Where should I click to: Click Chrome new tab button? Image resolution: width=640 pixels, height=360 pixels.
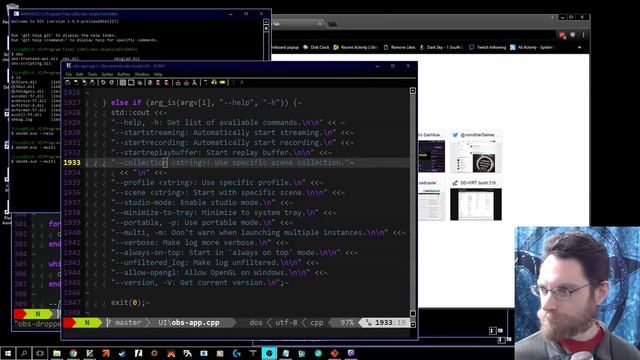[x=332, y=24]
